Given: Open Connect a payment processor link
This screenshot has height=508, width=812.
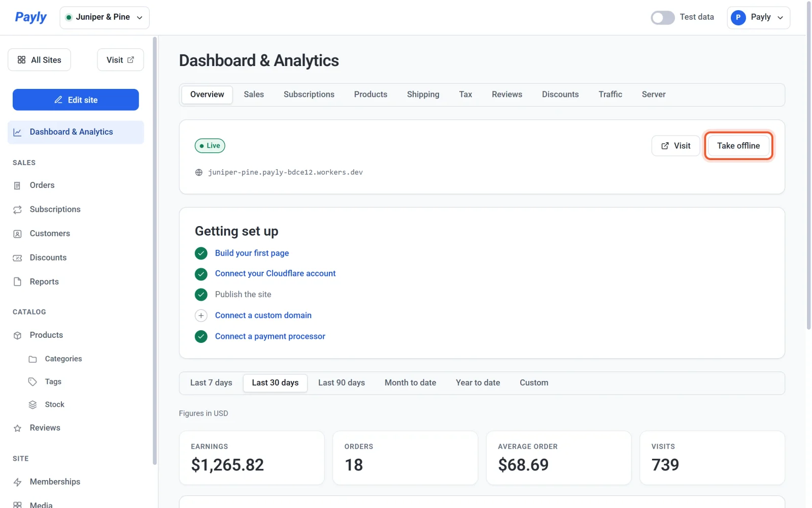Looking at the screenshot, I should tap(270, 336).
